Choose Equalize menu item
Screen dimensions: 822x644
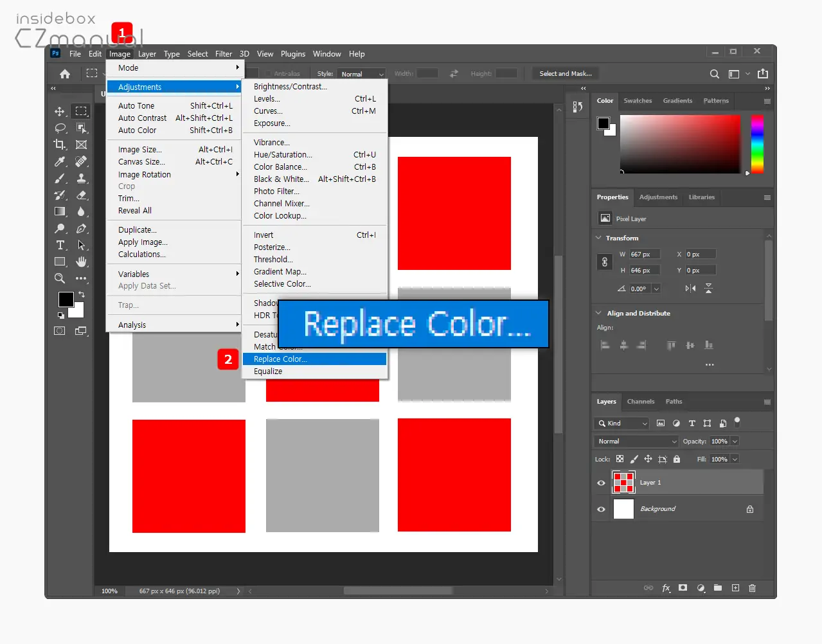coord(314,371)
